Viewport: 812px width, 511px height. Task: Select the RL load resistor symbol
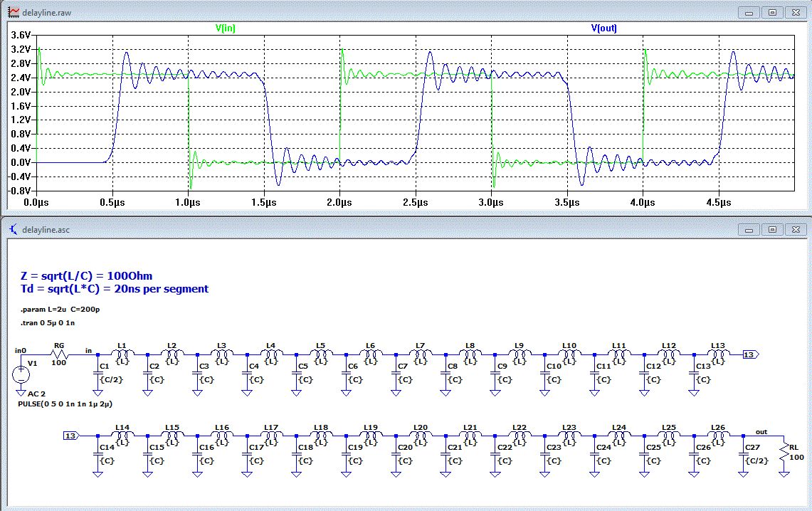784,449
